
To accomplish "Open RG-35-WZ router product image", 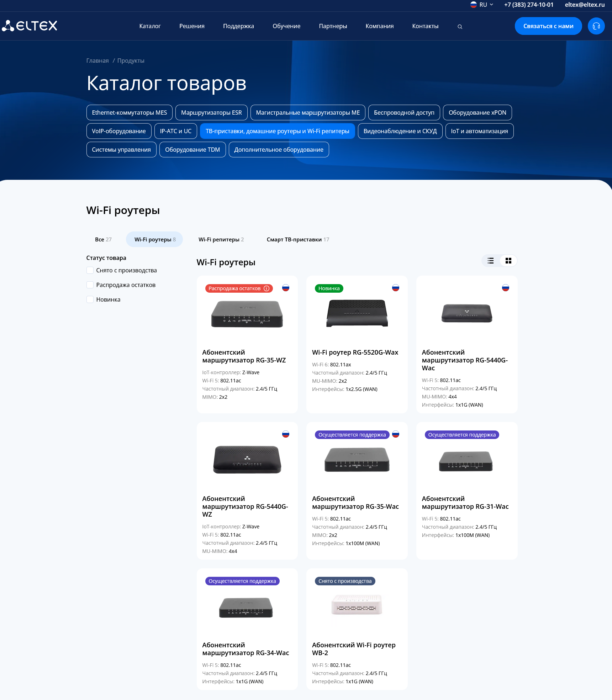I will tap(247, 314).
